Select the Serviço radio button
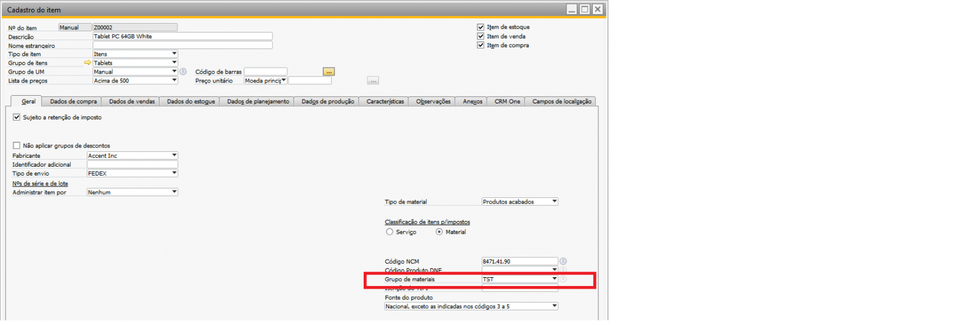 click(390, 232)
